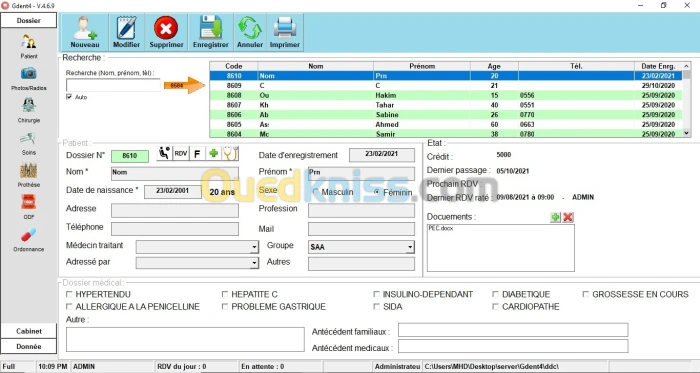
Task: Click scrollbar down arrow of patient list
Action: pyautogui.click(x=687, y=133)
